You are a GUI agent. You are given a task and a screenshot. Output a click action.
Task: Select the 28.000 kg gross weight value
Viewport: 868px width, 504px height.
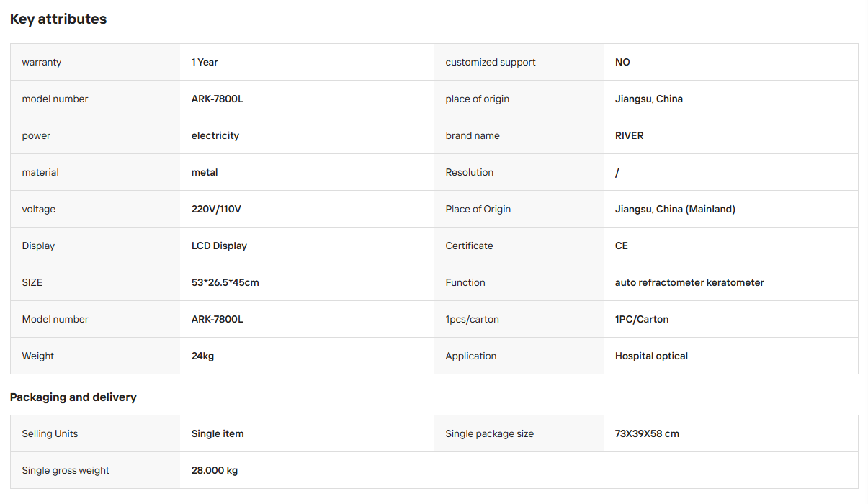[x=215, y=470]
